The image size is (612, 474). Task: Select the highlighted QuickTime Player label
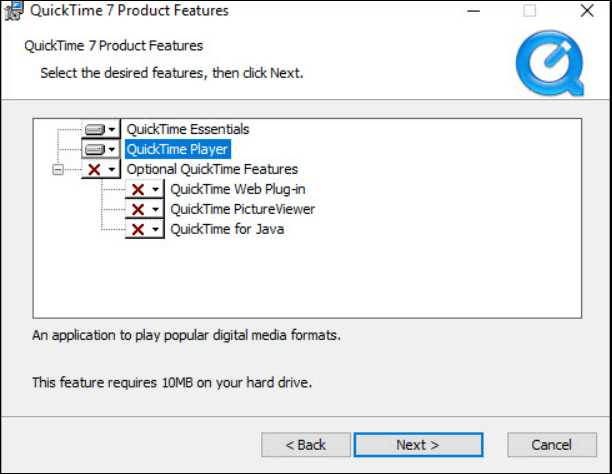pos(178,149)
